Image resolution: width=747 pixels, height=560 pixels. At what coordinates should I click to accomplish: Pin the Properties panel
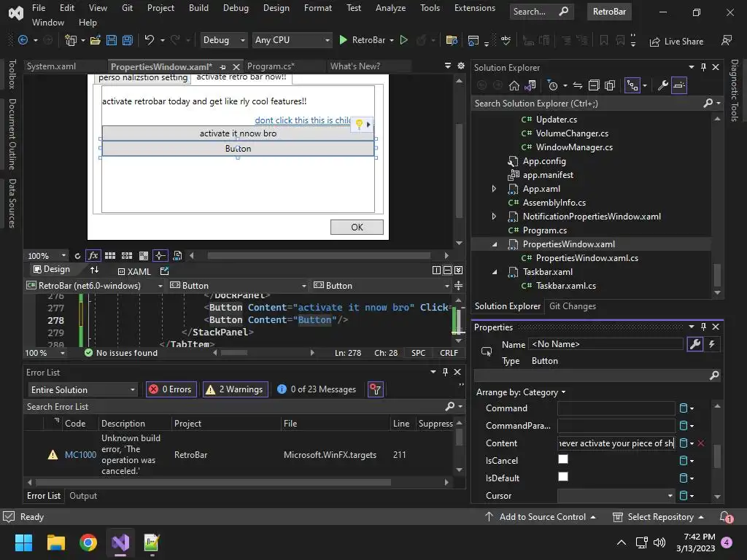tap(704, 327)
